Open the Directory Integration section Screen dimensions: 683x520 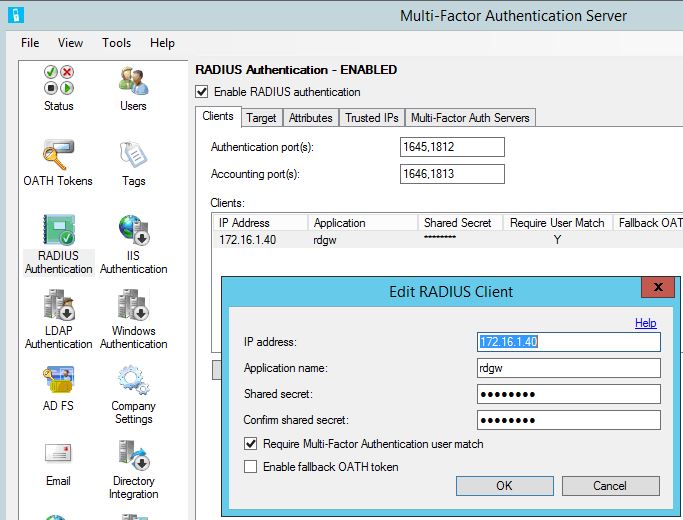pyautogui.click(x=133, y=469)
